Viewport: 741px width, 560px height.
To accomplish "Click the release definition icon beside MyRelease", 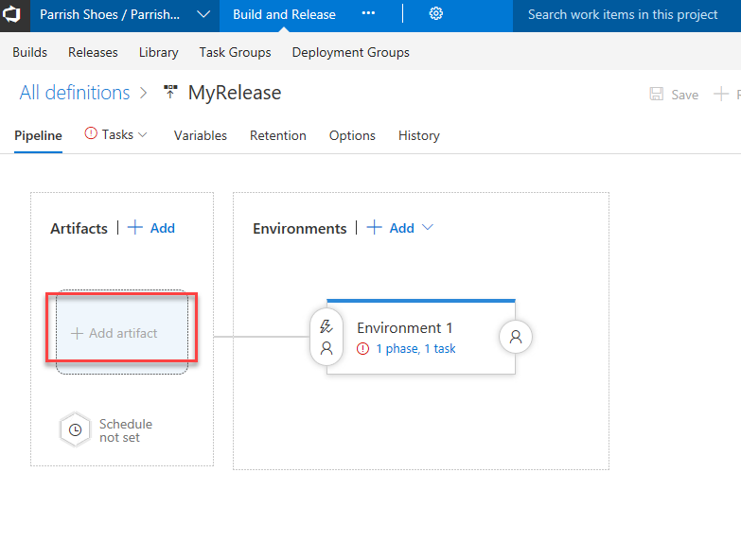I will coord(170,93).
